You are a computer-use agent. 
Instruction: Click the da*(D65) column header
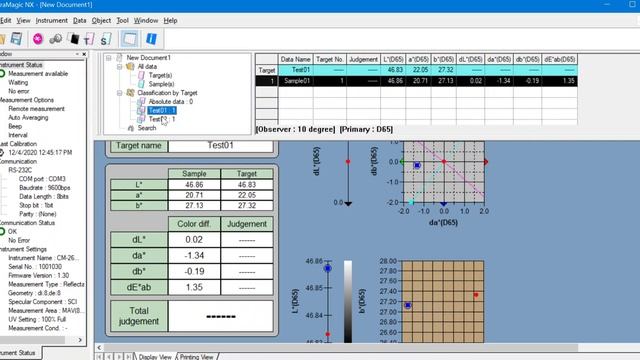pyautogui.click(x=499, y=59)
